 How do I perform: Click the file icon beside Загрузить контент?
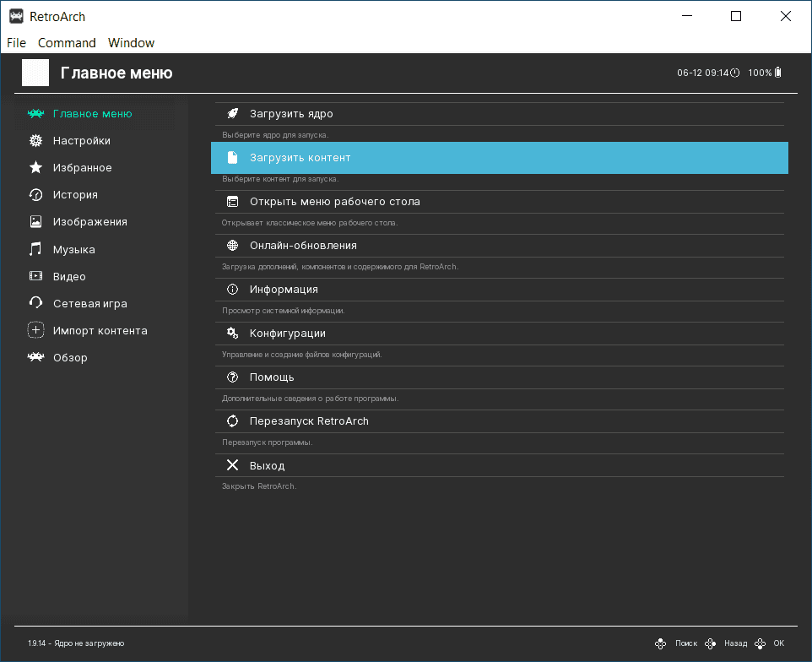coord(232,157)
